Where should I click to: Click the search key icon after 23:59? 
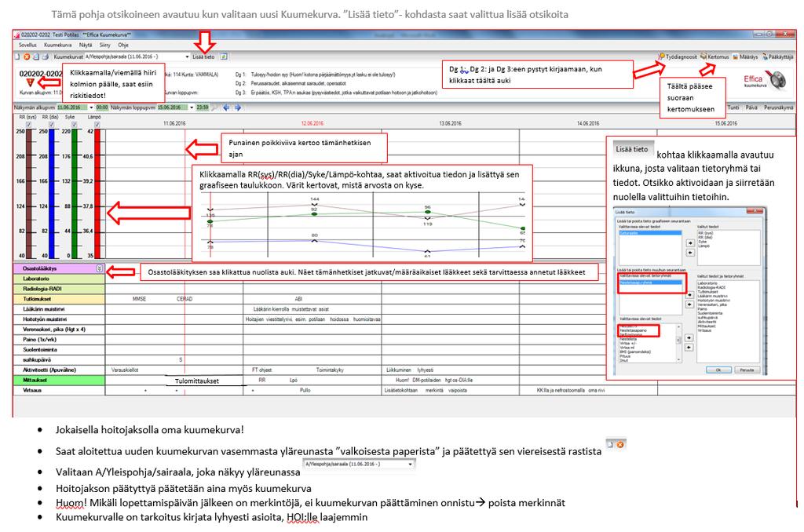(214, 107)
